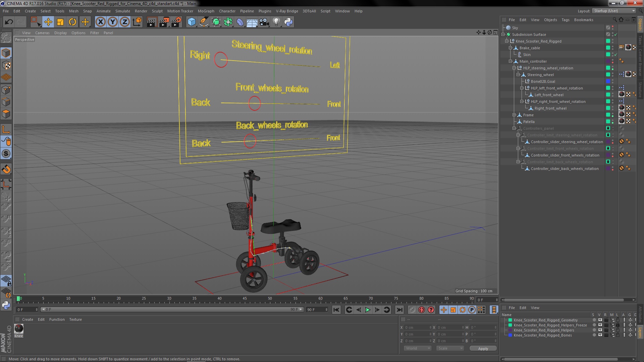Toggle viewport maximize icon
The image size is (644, 362).
tap(495, 33)
